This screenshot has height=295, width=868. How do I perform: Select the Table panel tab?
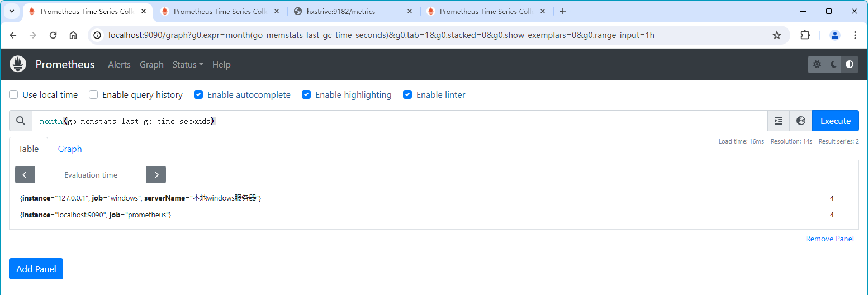pos(29,149)
